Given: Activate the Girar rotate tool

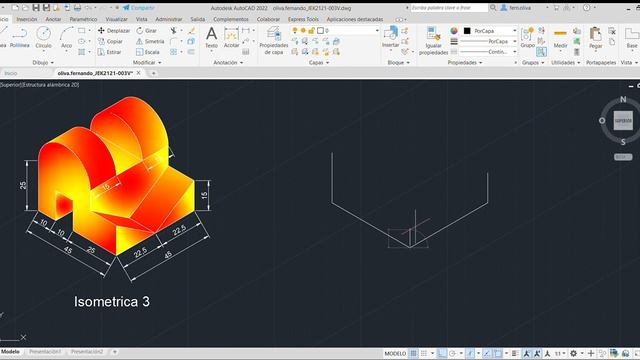Looking at the screenshot, I should pos(147,31).
